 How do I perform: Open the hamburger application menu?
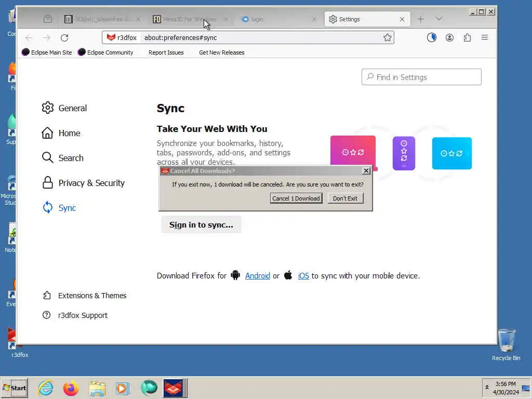[485, 37]
